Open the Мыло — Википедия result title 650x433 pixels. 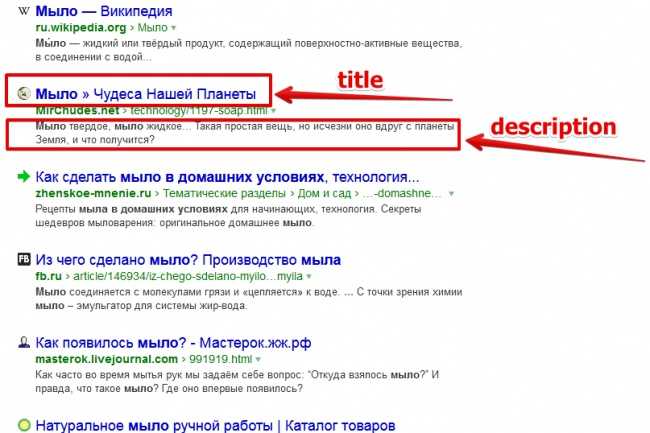pos(104,11)
